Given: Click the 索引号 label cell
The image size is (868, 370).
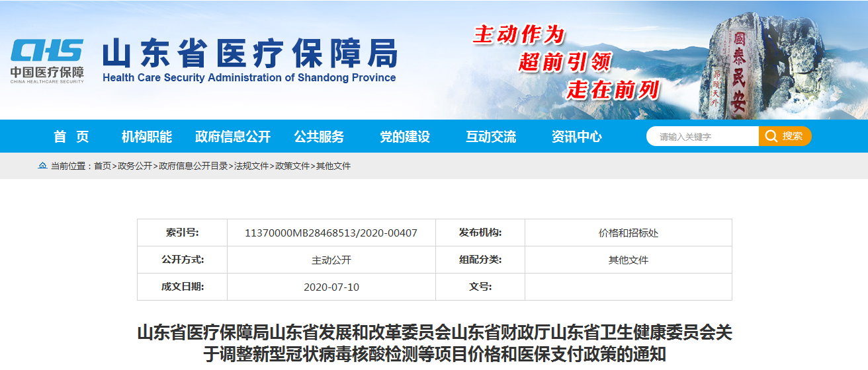Looking at the screenshot, I should pos(183,233).
